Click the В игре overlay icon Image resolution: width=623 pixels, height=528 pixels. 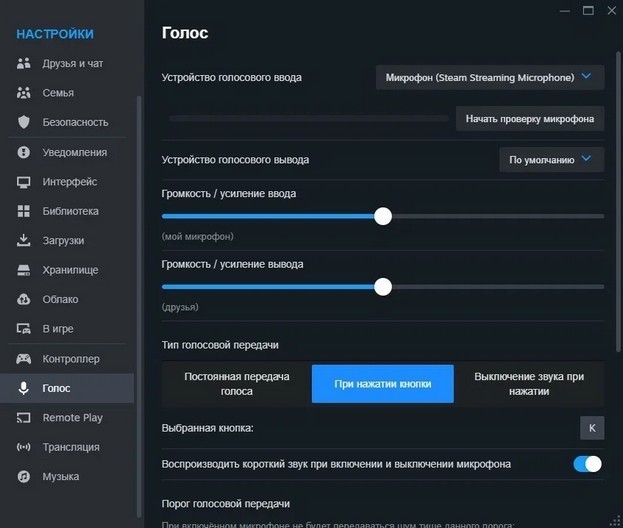pos(23,329)
